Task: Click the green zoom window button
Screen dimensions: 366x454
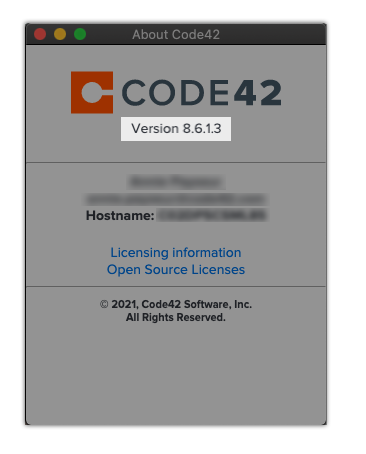Action: (80, 34)
